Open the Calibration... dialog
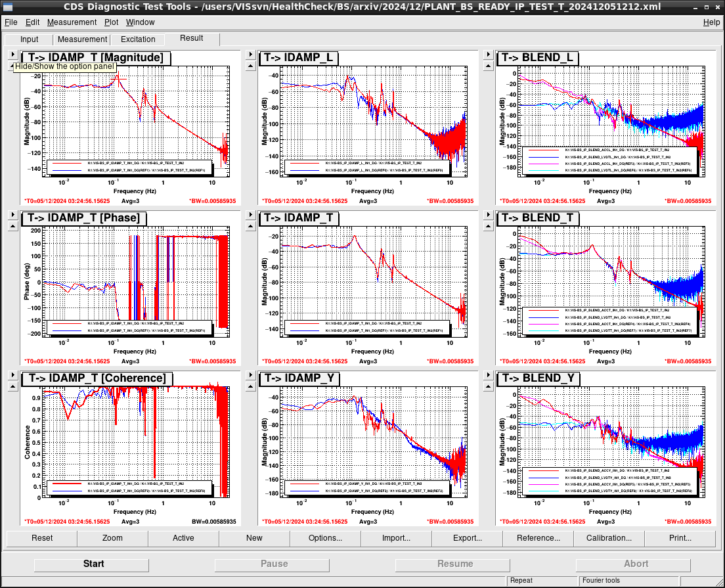The width and height of the screenshot is (725, 588). (609, 538)
